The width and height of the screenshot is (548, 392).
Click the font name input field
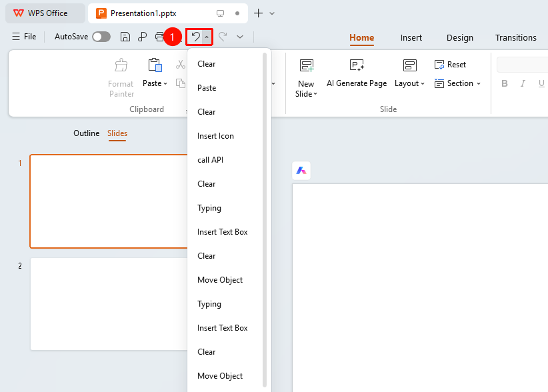pyautogui.click(x=522, y=65)
